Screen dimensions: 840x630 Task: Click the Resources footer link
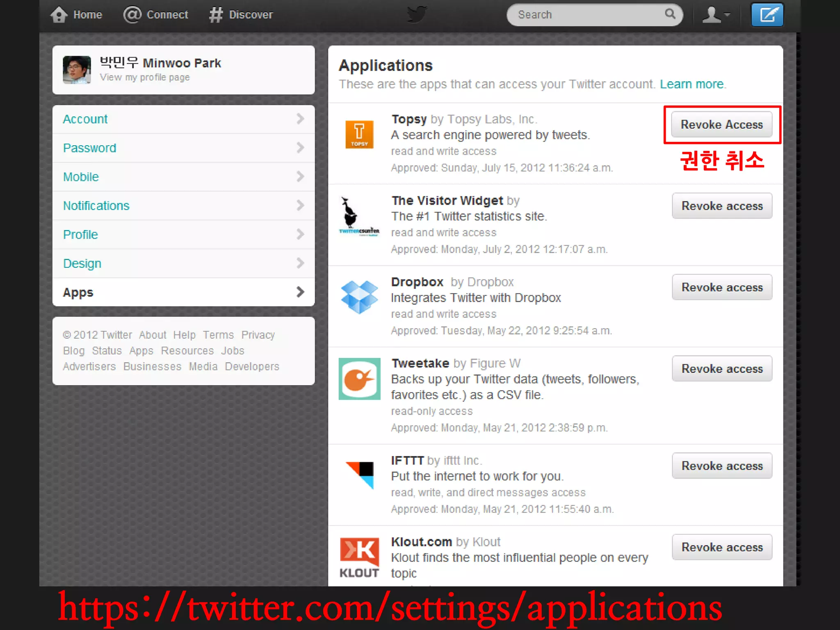click(187, 351)
